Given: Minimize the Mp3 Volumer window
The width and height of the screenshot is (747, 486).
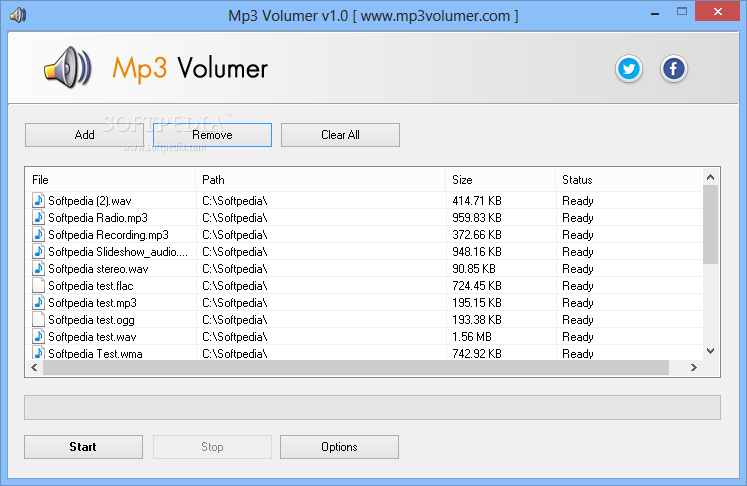Looking at the screenshot, I should (655, 12).
